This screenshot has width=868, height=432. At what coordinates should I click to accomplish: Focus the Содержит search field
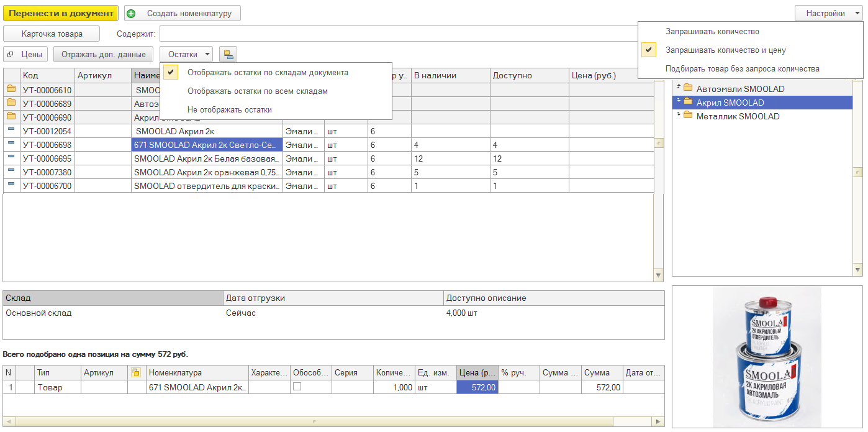click(x=399, y=34)
